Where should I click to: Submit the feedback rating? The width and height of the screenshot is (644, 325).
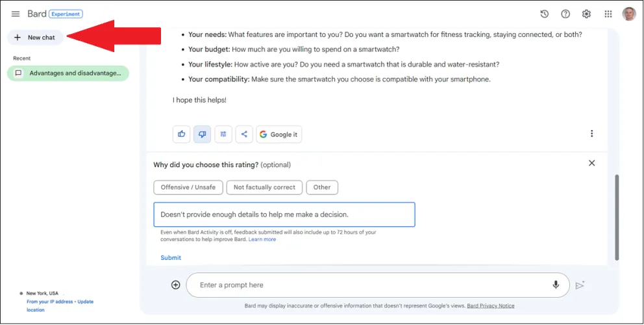(x=171, y=257)
